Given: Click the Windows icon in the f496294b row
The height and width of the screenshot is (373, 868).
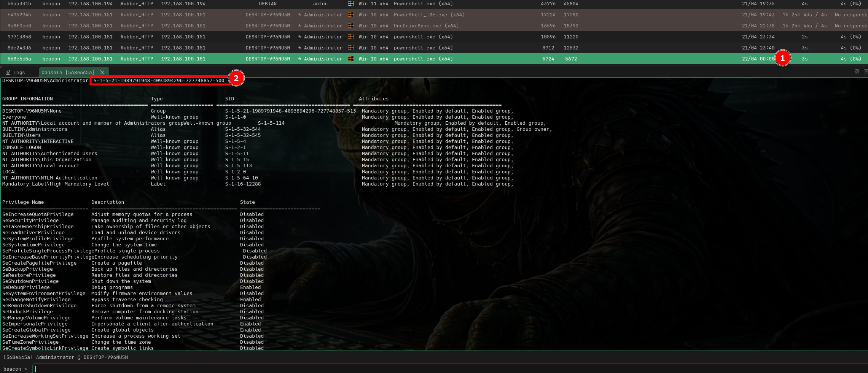Looking at the screenshot, I should click(x=350, y=14).
